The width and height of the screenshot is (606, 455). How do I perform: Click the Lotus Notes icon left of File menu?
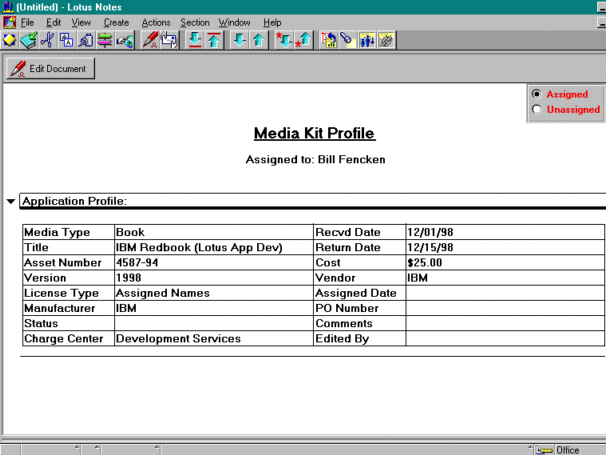tap(9, 22)
